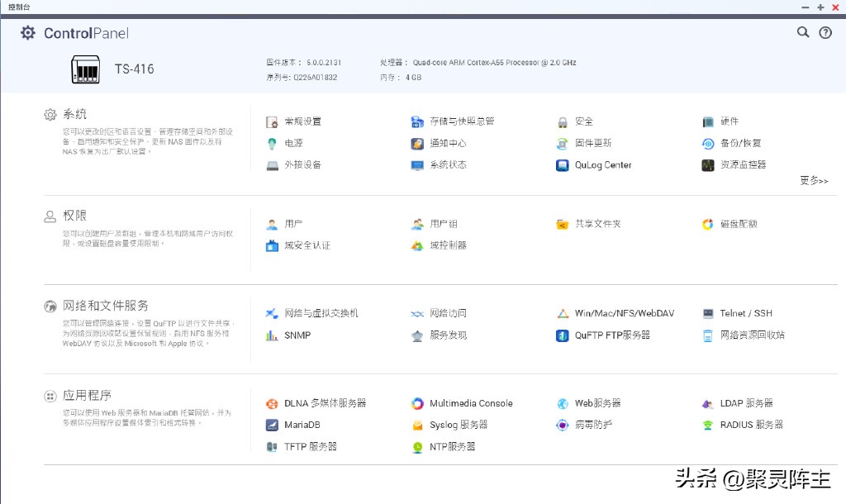
Task: Open the DLNA 多媒体服务器 settings
Action: [324, 403]
